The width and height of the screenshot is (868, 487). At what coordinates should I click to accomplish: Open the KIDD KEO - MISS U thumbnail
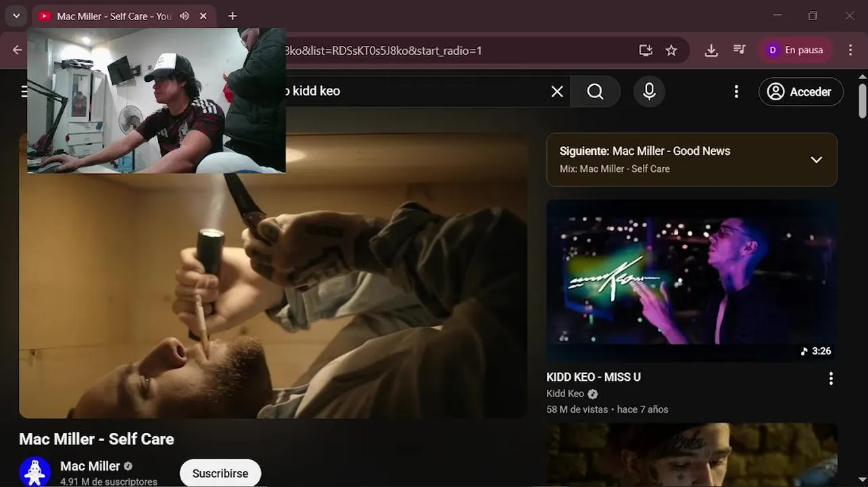click(x=692, y=281)
